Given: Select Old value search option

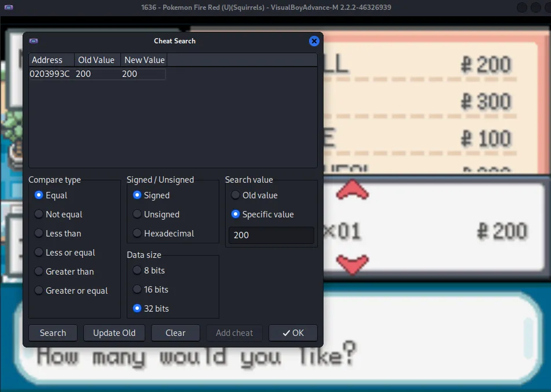Looking at the screenshot, I should click(236, 195).
